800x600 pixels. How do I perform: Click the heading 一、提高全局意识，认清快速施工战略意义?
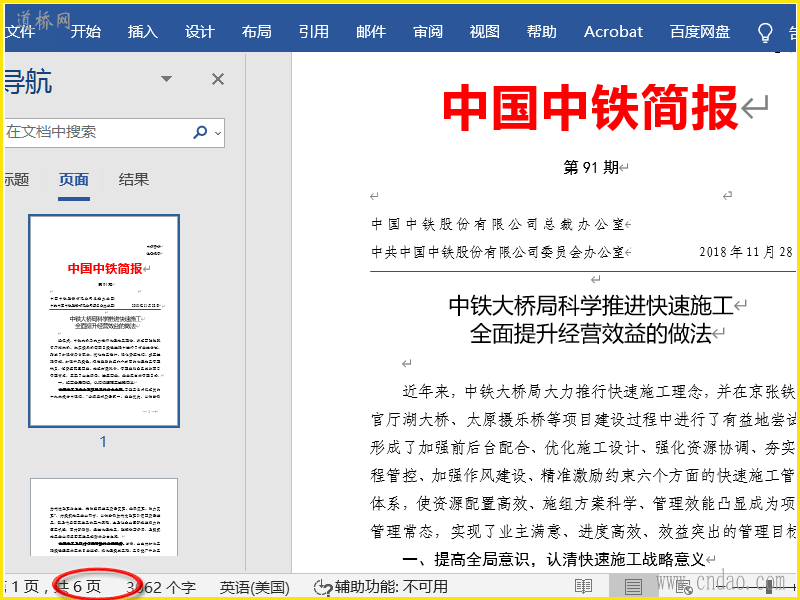coord(554,560)
